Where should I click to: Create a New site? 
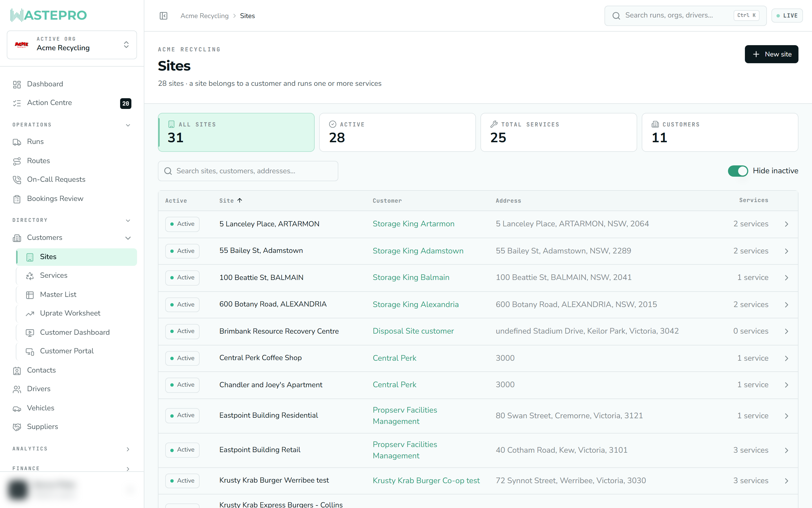(771, 54)
